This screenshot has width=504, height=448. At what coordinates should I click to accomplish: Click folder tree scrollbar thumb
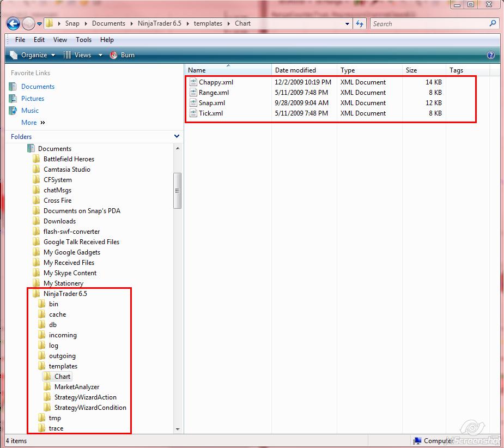177,191
